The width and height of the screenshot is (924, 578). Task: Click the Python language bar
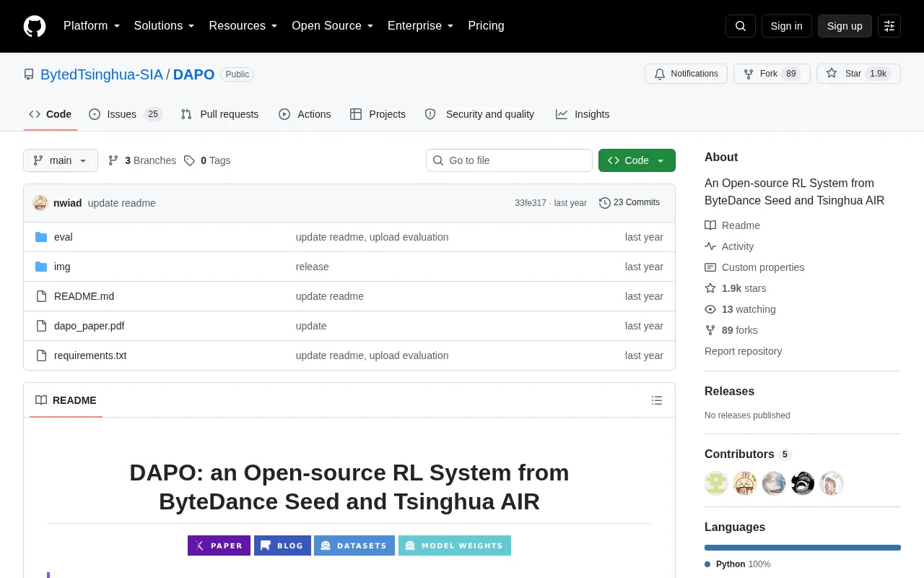pyautogui.click(x=803, y=548)
